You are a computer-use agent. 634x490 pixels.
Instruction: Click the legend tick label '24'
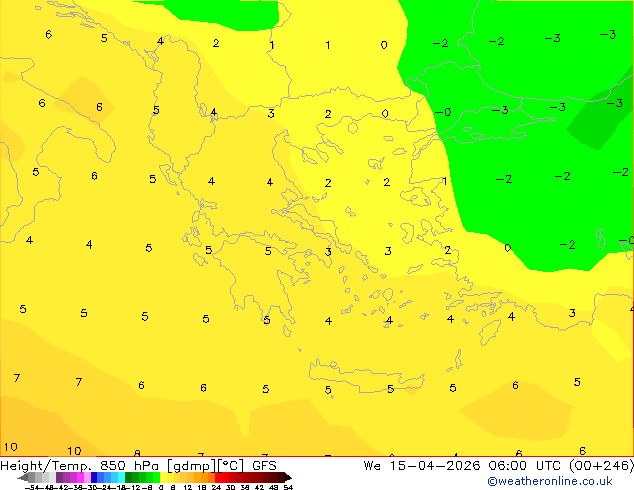click(216, 487)
